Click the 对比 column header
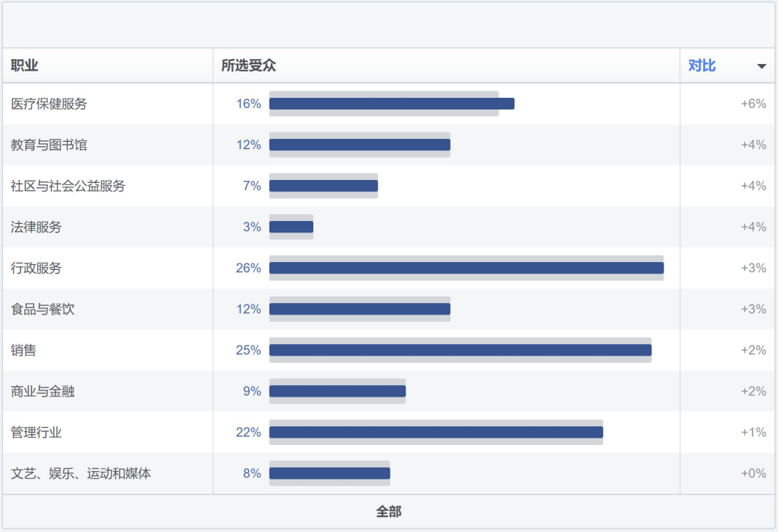Image resolution: width=778 pixels, height=532 pixels. (702, 66)
